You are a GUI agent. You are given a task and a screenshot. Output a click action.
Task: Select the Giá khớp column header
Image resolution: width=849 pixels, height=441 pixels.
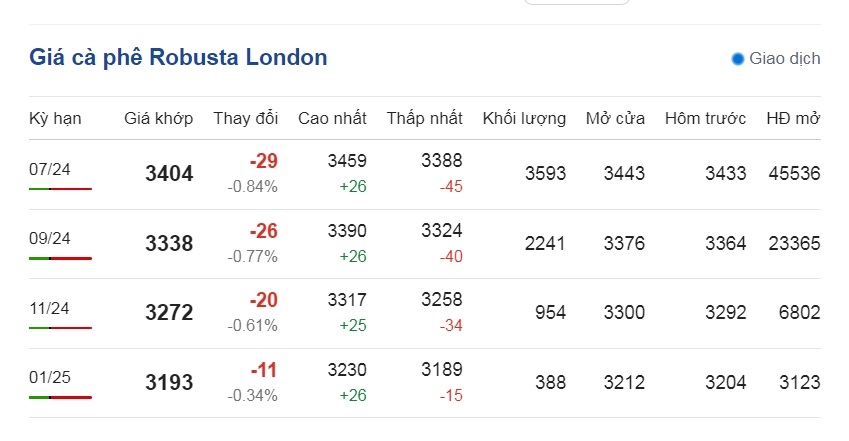(x=158, y=118)
